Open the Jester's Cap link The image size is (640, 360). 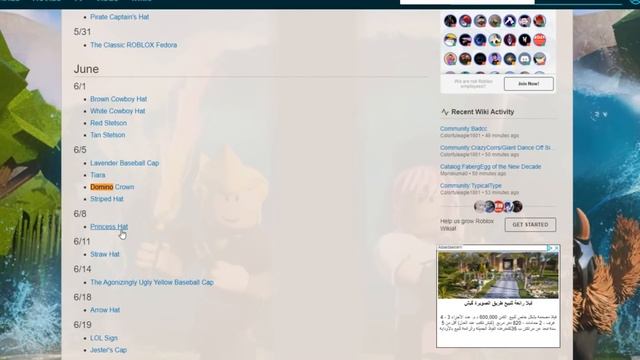(x=108, y=350)
